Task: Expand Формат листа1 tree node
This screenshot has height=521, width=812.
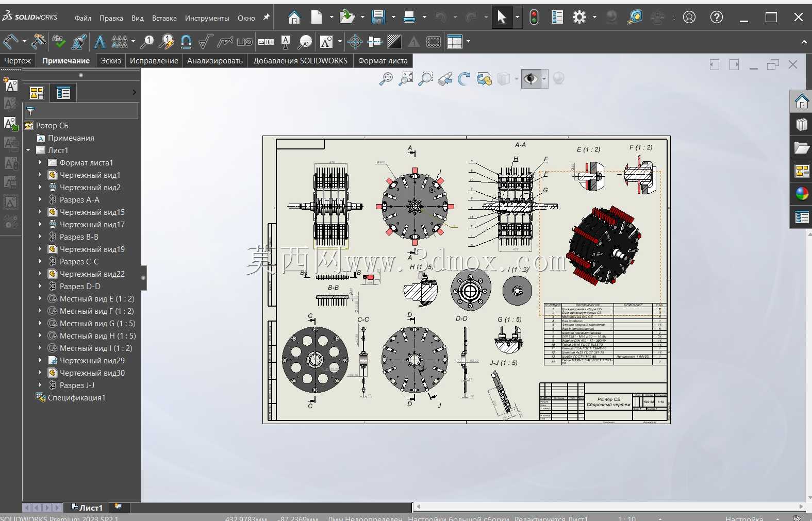Action: tap(40, 162)
